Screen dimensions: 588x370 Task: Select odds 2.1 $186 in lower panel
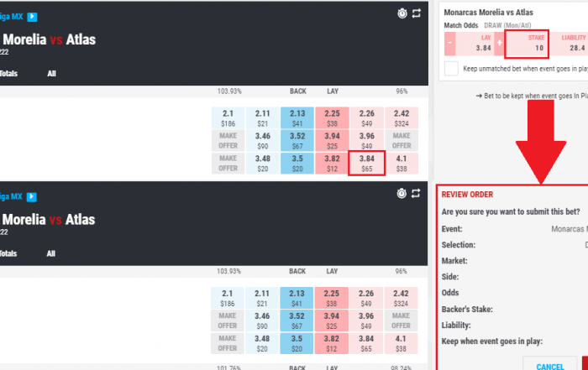[228, 298]
